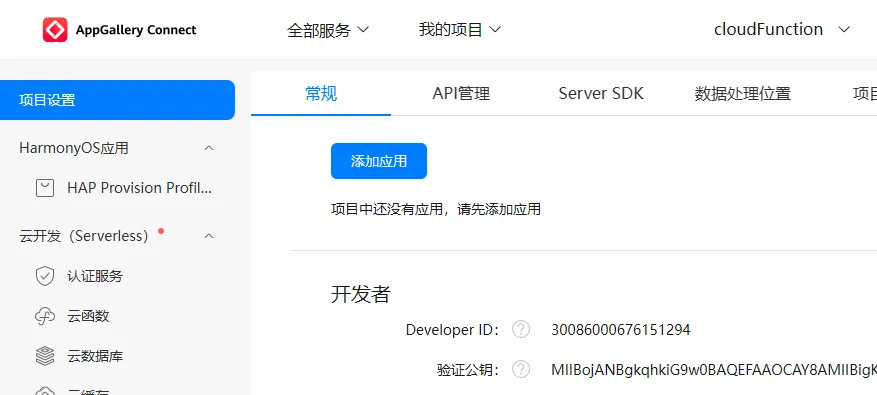The width and height of the screenshot is (877, 395).
Task: Open the 数据处理位置 tab
Action: tap(742, 93)
